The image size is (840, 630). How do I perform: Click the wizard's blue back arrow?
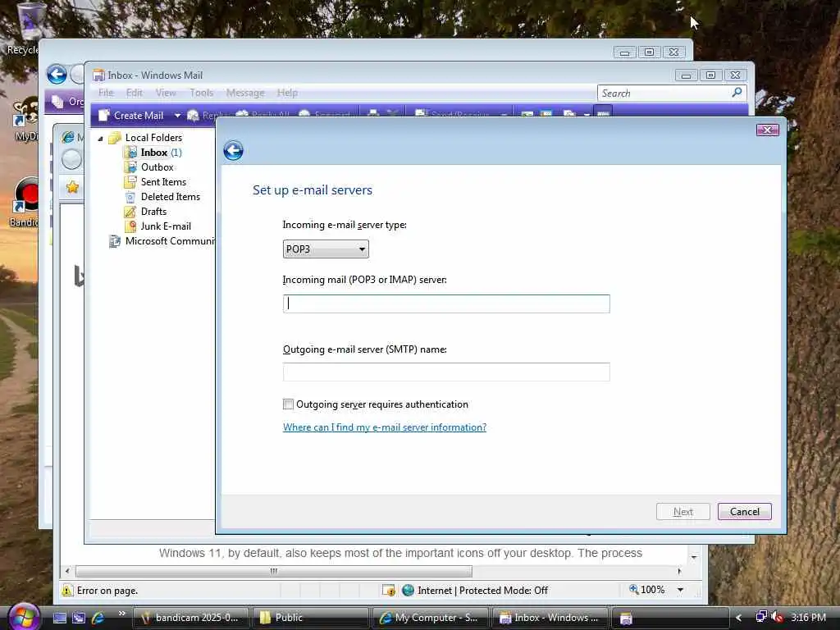(x=233, y=151)
